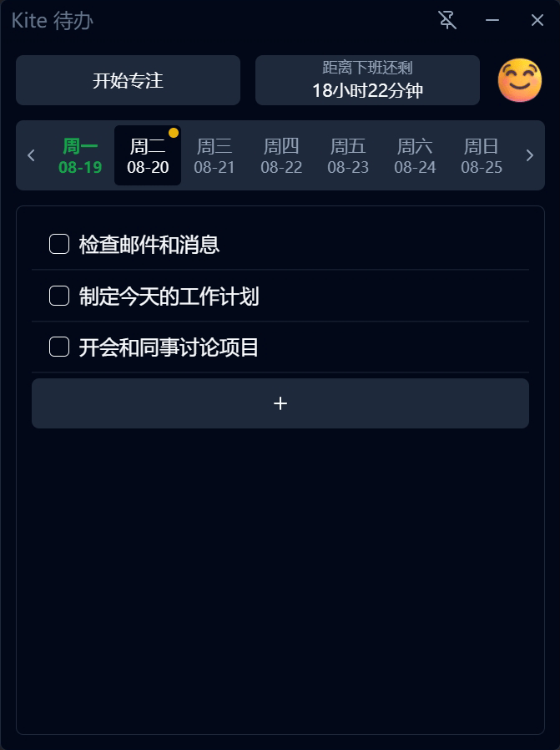Select the 周五 08-23 tab
The width and height of the screenshot is (560, 750).
(x=348, y=156)
